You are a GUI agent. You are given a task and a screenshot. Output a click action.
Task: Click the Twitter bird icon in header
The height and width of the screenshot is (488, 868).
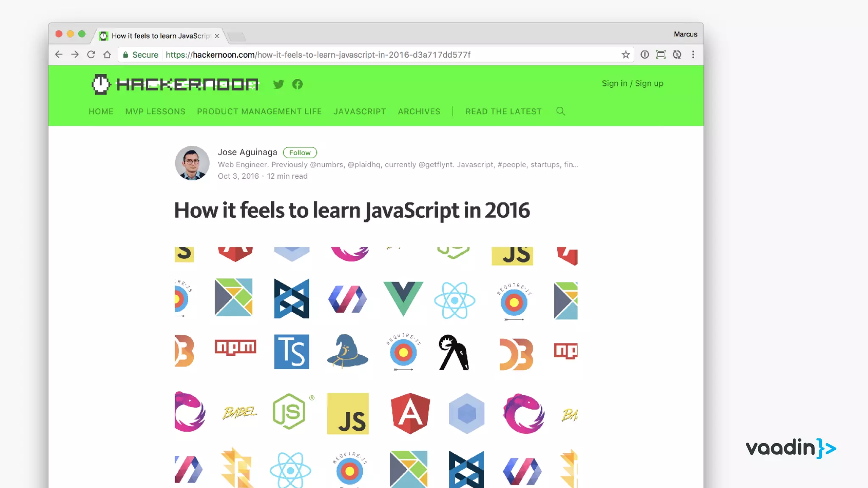point(278,84)
